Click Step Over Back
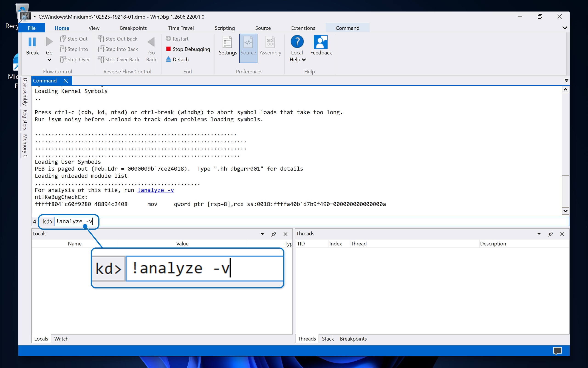 tap(119, 59)
